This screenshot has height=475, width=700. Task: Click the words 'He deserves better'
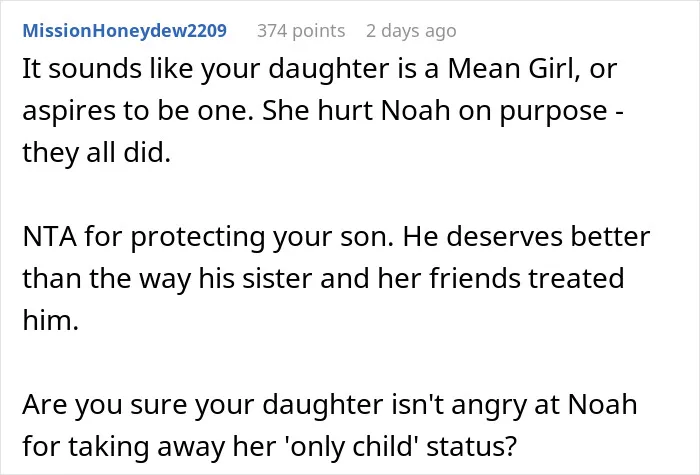(x=526, y=237)
